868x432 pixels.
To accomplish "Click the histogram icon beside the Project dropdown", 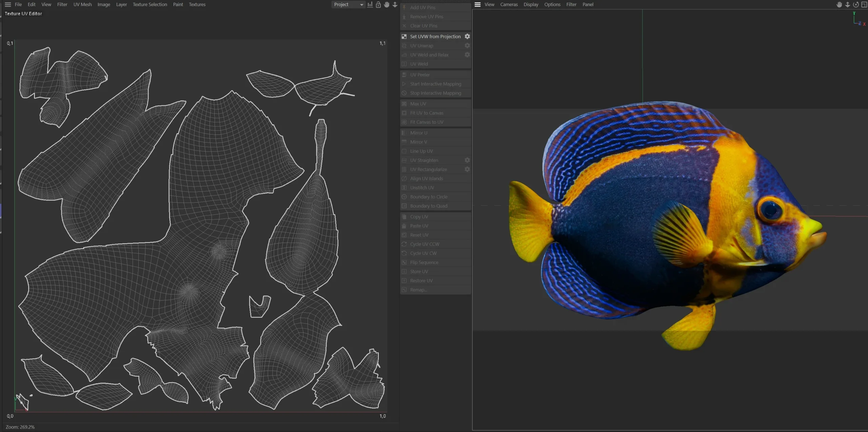I will pyautogui.click(x=369, y=4).
